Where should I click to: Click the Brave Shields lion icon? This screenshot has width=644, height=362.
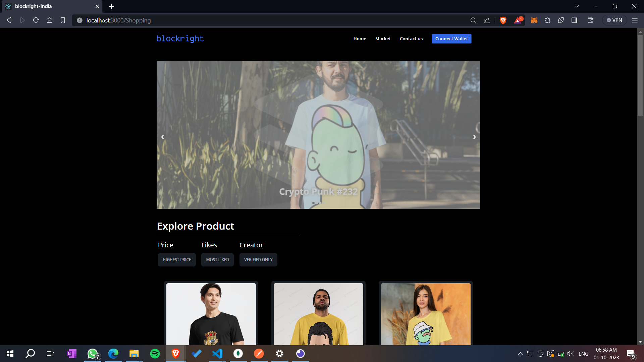coord(503,20)
